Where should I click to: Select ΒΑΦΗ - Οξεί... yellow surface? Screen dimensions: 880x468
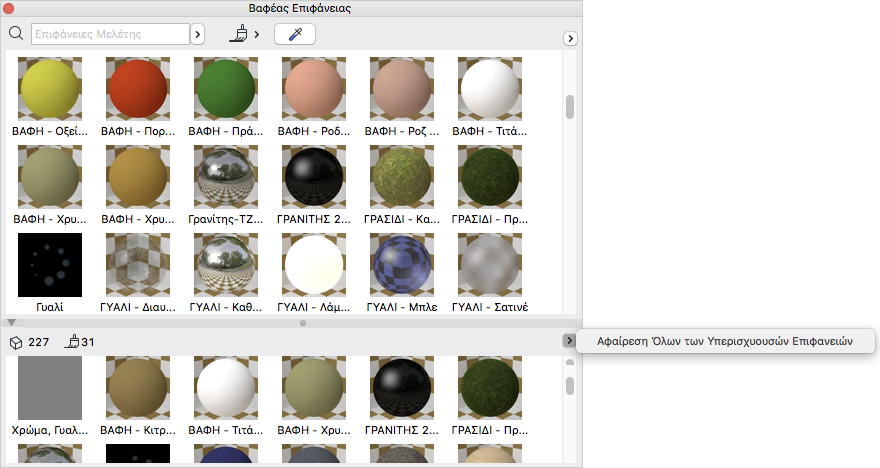(50, 88)
